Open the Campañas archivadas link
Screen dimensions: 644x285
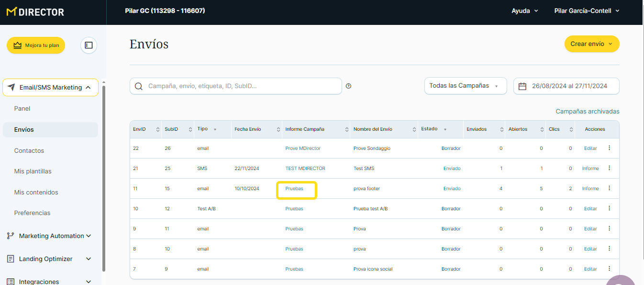click(587, 111)
